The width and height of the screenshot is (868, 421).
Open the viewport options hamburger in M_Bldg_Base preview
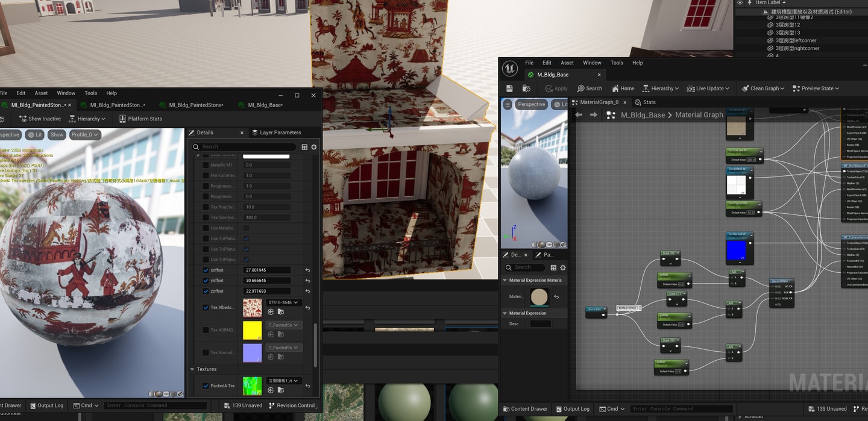click(x=508, y=104)
